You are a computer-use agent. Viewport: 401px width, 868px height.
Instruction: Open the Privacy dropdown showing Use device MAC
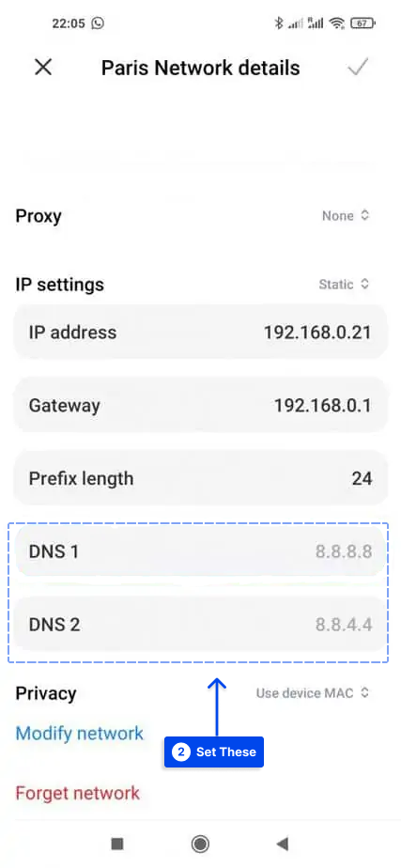click(312, 692)
